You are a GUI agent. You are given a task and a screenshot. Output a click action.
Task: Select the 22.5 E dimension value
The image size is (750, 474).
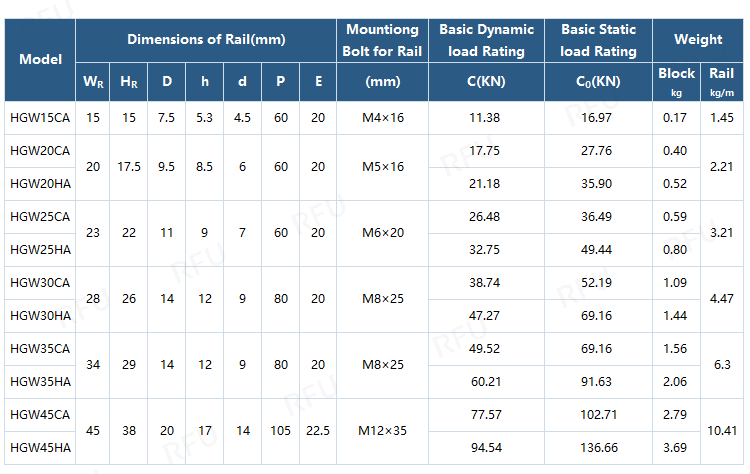click(x=318, y=431)
